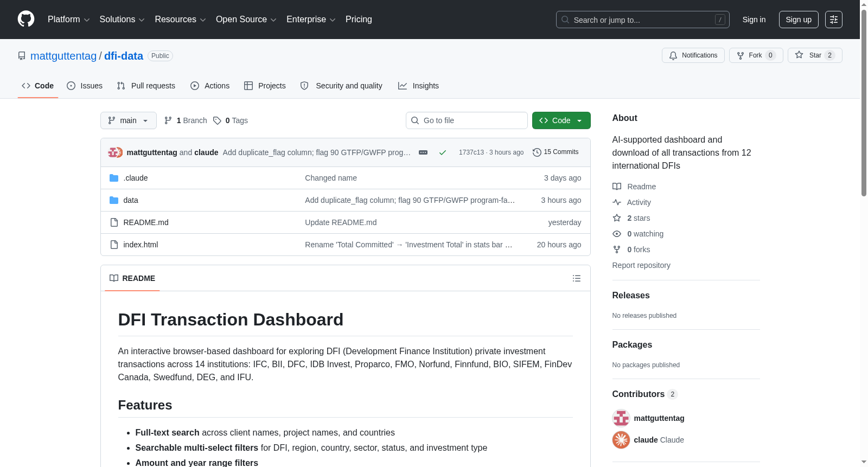868x467 pixels.
Task: Expand the Platform menu
Action: click(68, 20)
